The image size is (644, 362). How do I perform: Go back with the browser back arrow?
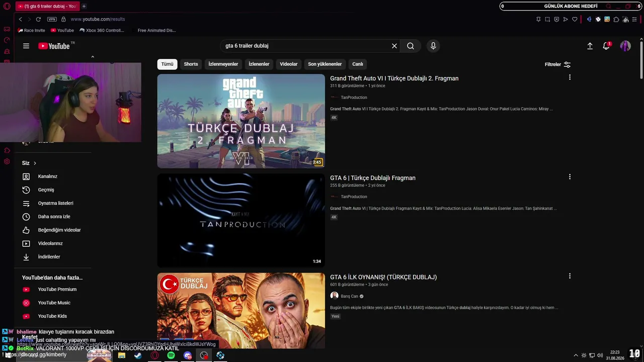click(20, 19)
